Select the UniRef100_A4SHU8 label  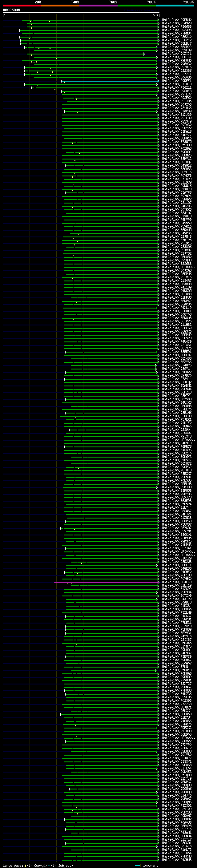[176, 860]
